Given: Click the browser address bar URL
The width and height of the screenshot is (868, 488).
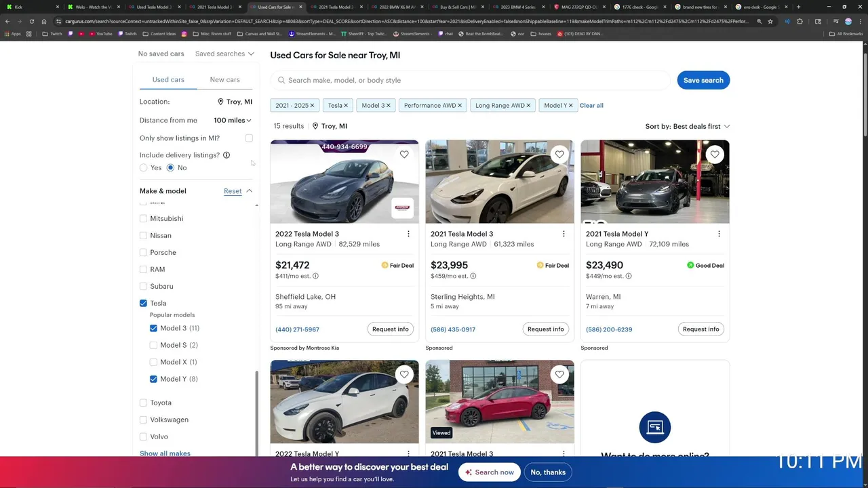Looking at the screenshot, I should [x=407, y=21].
